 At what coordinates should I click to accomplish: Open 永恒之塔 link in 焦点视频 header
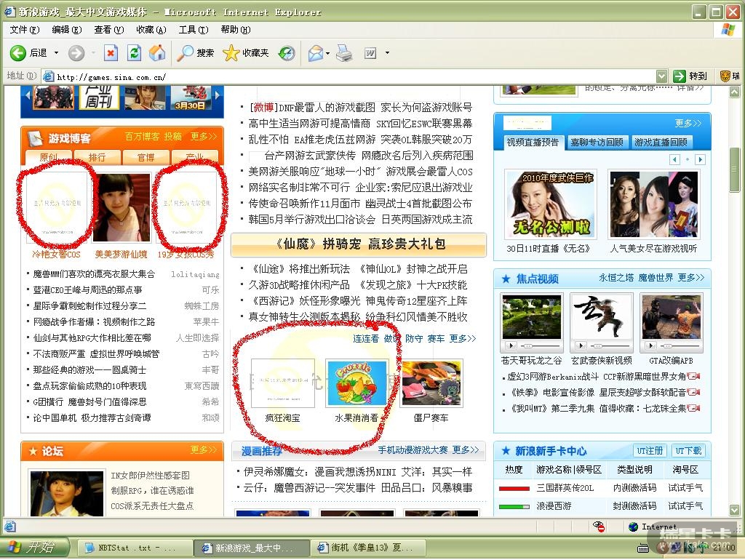[x=616, y=278]
